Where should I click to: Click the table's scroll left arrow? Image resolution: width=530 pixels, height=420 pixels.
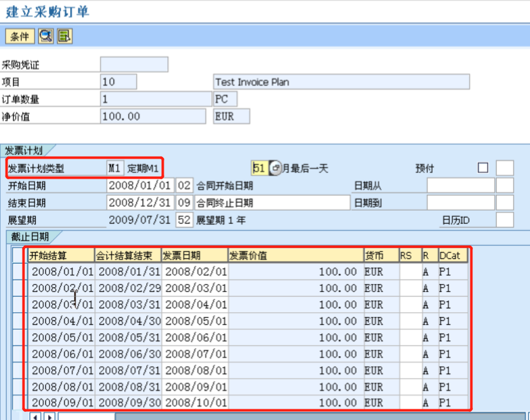click(x=36, y=417)
